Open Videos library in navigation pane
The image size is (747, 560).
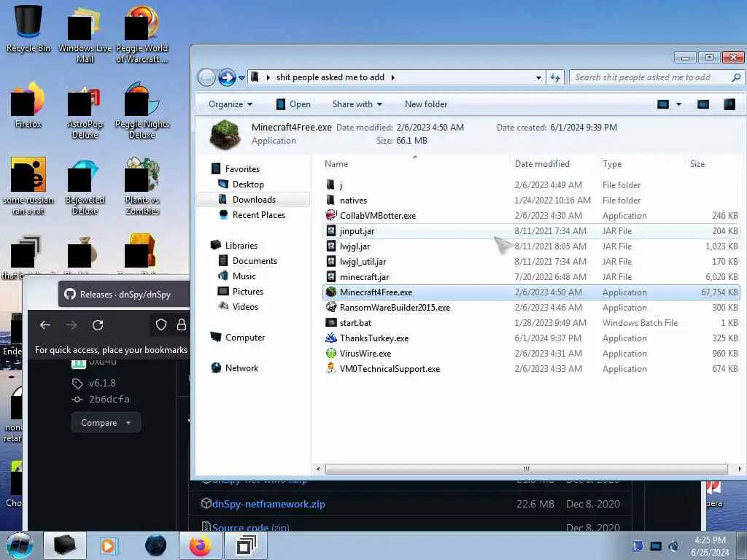point(245,307)
